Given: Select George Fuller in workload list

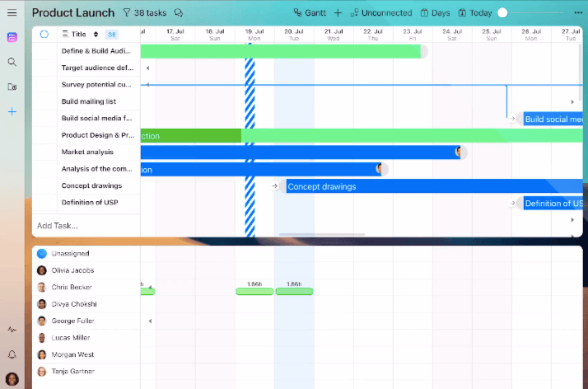Looking at the screenshot, I should coord(86,321).
